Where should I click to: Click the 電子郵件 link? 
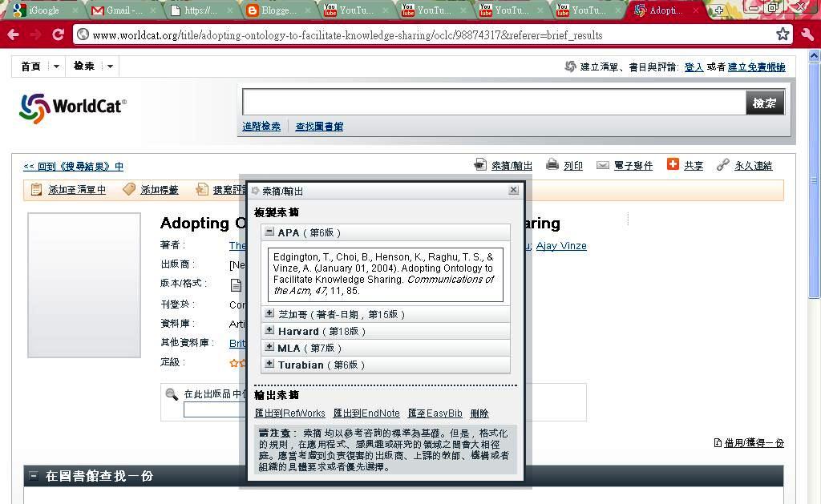pyautogui.click(x=633, y=166)
